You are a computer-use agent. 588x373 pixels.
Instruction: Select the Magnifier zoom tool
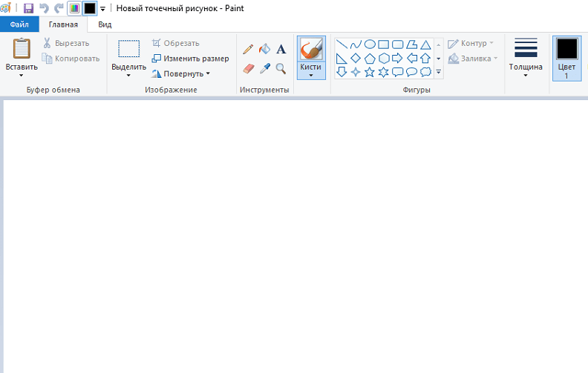(x=281, y=68)
